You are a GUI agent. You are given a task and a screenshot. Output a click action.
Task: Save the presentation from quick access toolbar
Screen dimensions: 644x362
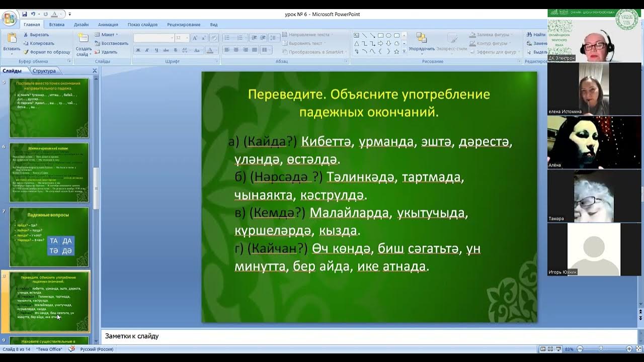(x=24, y=14)
